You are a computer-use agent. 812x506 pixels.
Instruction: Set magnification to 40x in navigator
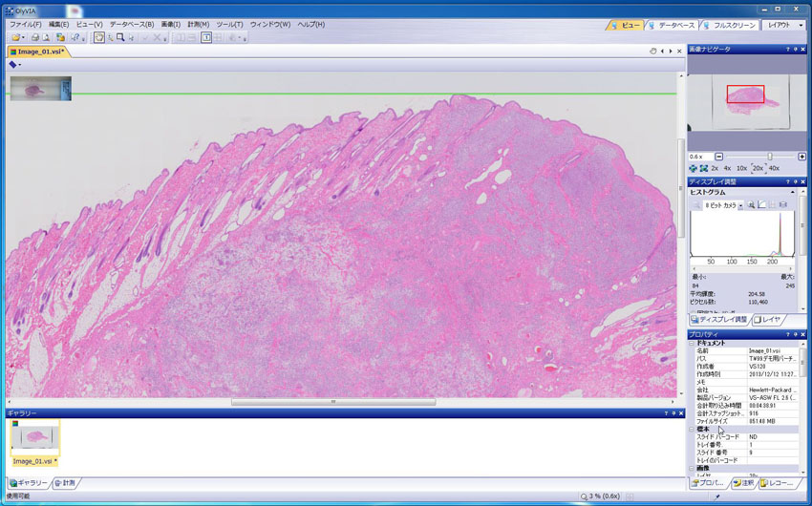tap(774, 168)
